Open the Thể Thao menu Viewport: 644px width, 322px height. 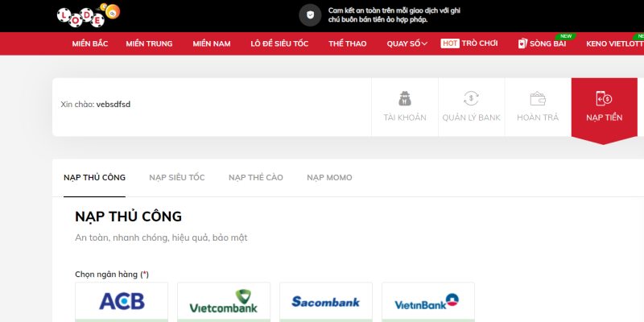click(348, 43)
